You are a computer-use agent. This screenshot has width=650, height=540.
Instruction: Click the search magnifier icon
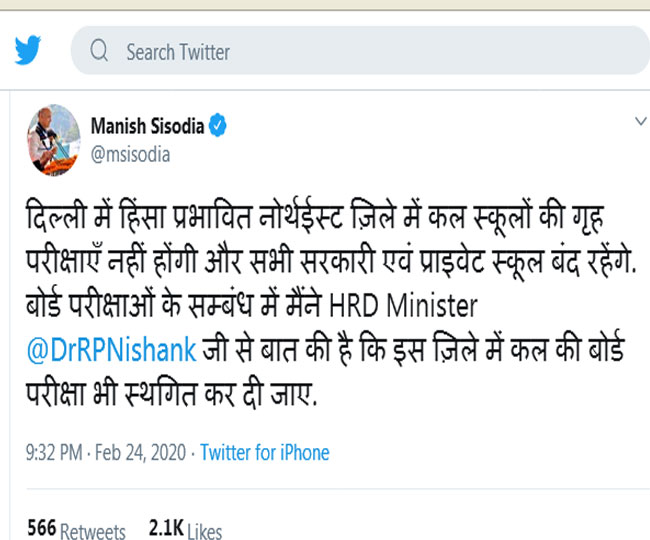(99, 51)
